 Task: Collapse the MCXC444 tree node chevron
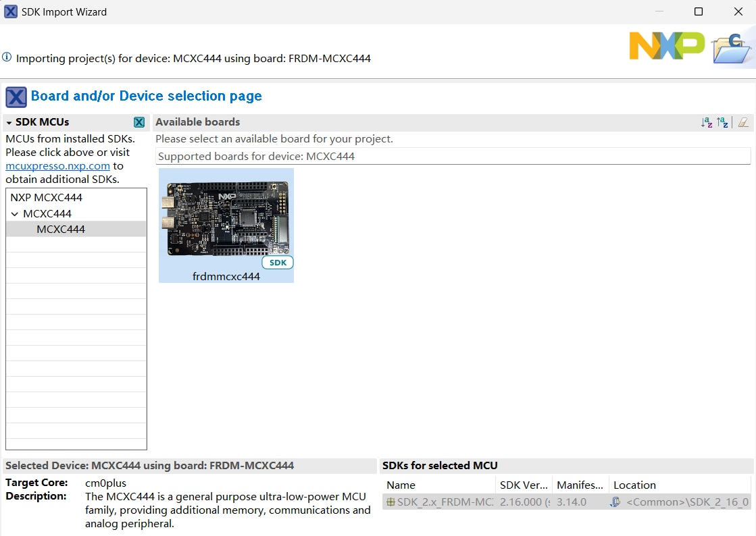(x=15, y=214)
